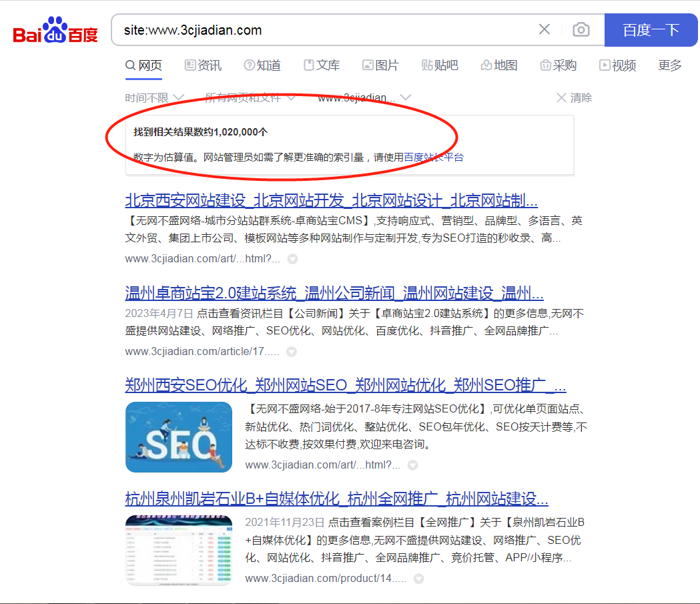This screenshot has width=700, height=604.
Task: Select the 网页 tab
Action: click(143, 65)
